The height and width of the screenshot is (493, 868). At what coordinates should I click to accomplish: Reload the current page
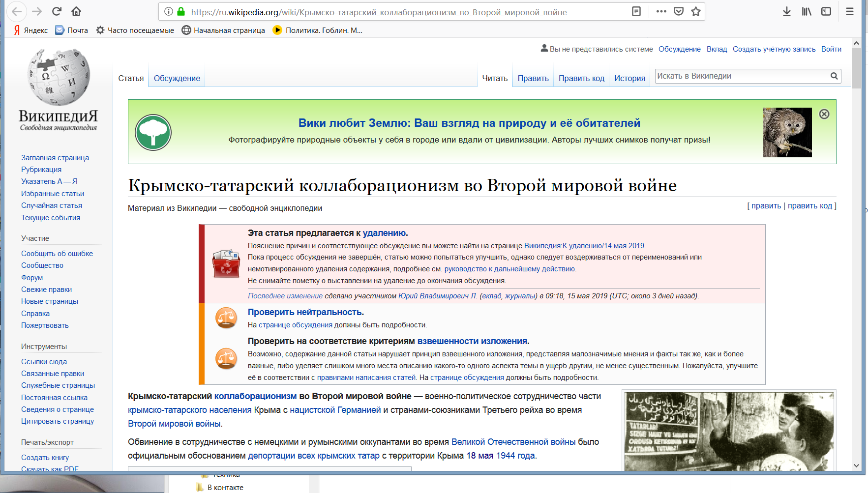(57, 11)
